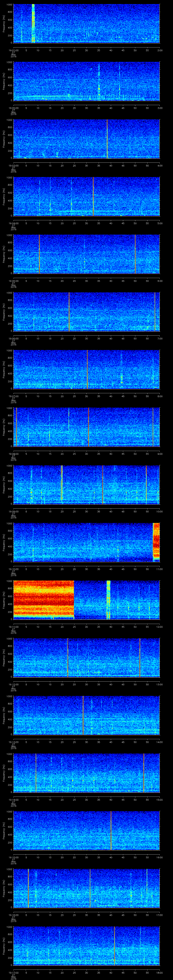Select the spectrogram panel starting at 19:06:00

point(87,312)
